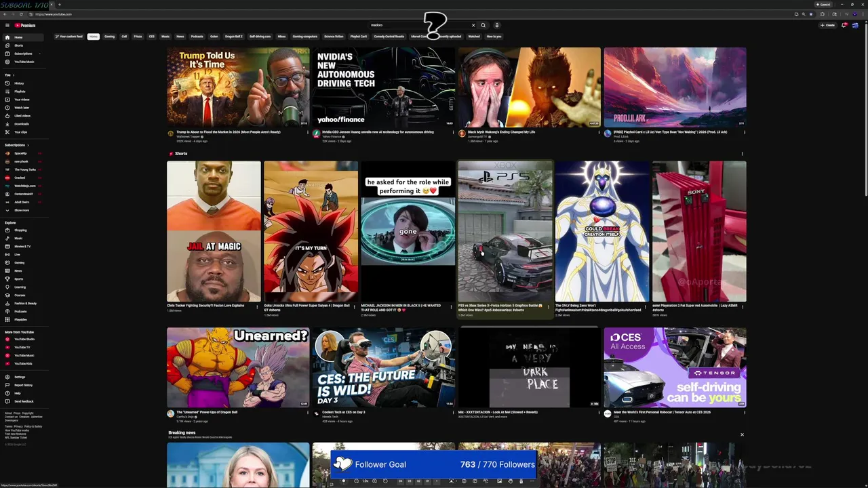Image resolution: width=868 pixels, height=488 pixels.
Task: Select the CES filter chip
Action: [151, 37]
